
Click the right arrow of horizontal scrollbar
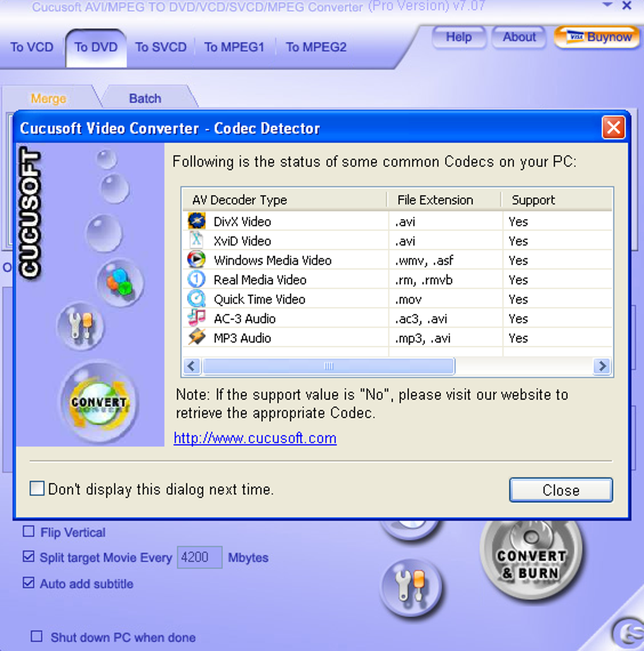[x=602, y=366]
